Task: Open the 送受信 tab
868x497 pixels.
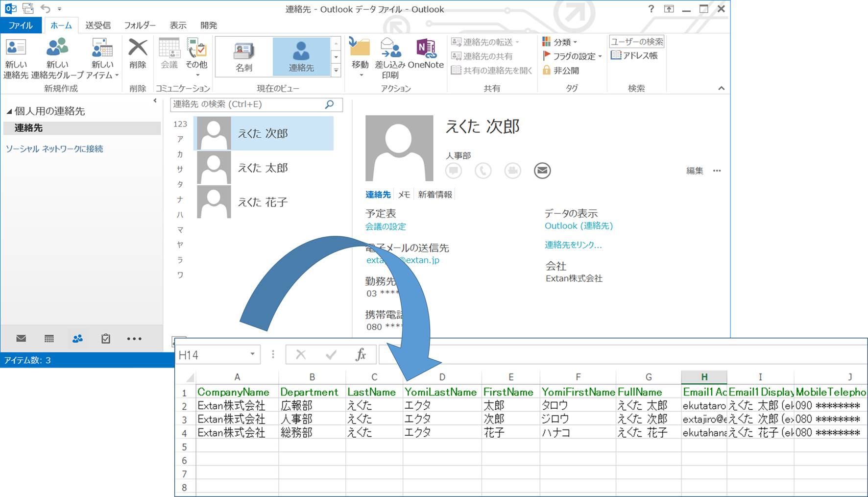Action: pyautogui.click(x=98, y=25)
